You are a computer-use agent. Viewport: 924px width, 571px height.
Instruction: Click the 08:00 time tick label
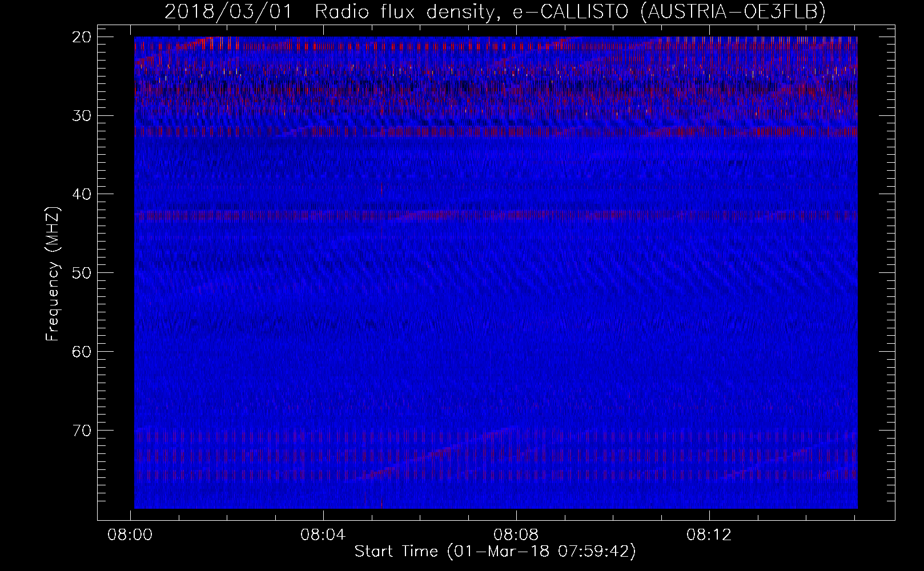[131, 535]
